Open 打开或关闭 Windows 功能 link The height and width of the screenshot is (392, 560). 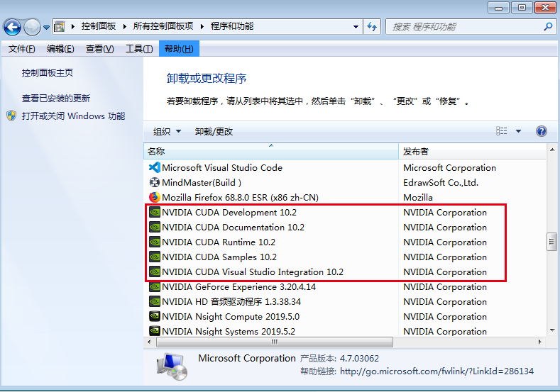73,116
